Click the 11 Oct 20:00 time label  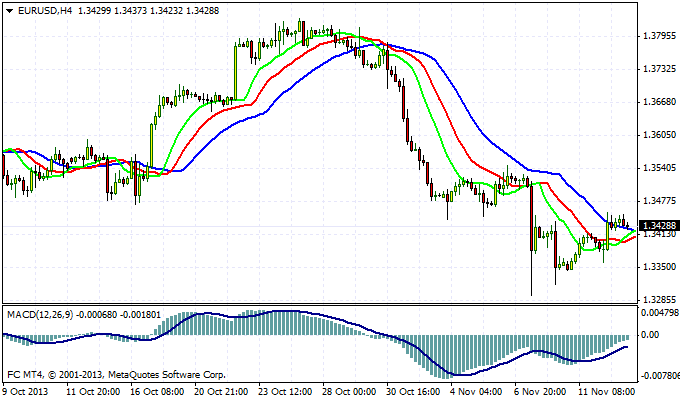coord(93,392)
